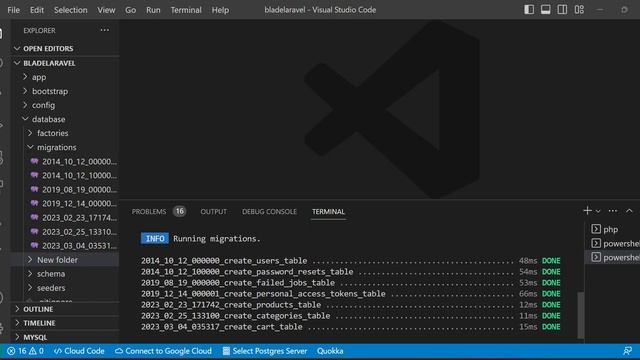This screenshot has height=360, width=640.
Task: Switch to the Problems tab
Action: pos(149,211)
